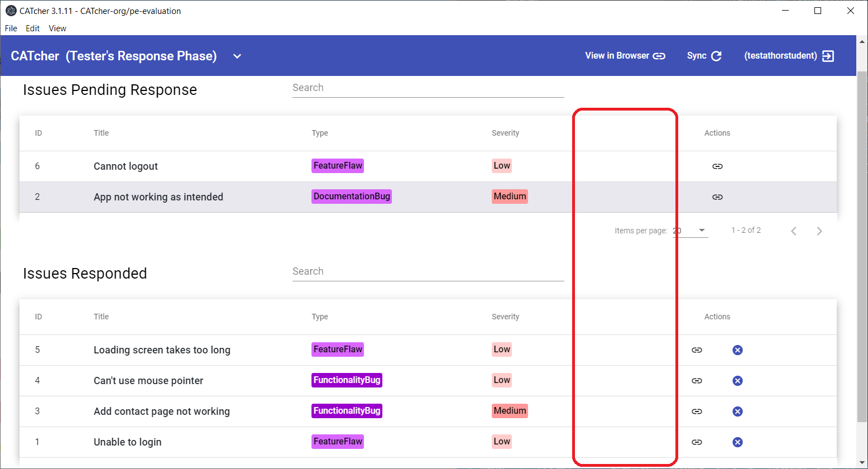Image resolution: width=868 pixels, height=469 pixels.
Task: Select Can't use mouse pointer title
Action: pyautogui.click(x=148, y=381)
